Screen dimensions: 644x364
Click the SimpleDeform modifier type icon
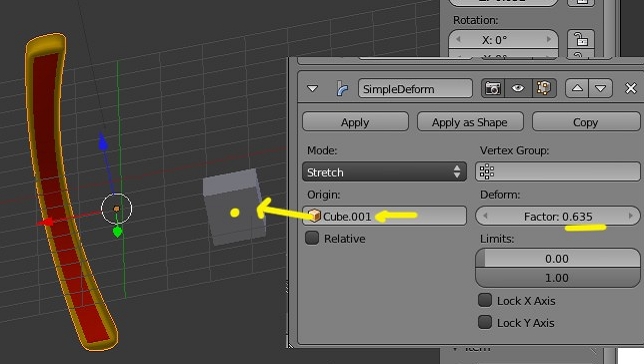[x=342, y=88]
